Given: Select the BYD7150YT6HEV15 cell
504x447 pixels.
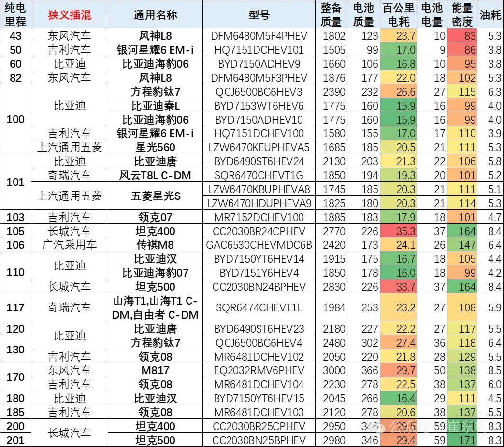Looking at the screenshot, I should pyautogui.click(x=259, y=398).
